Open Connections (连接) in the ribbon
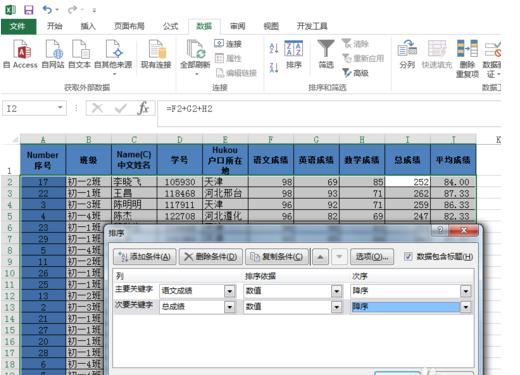Image resolution: width=520 pixels, height=375 pixels. click(x=228, y=44)
